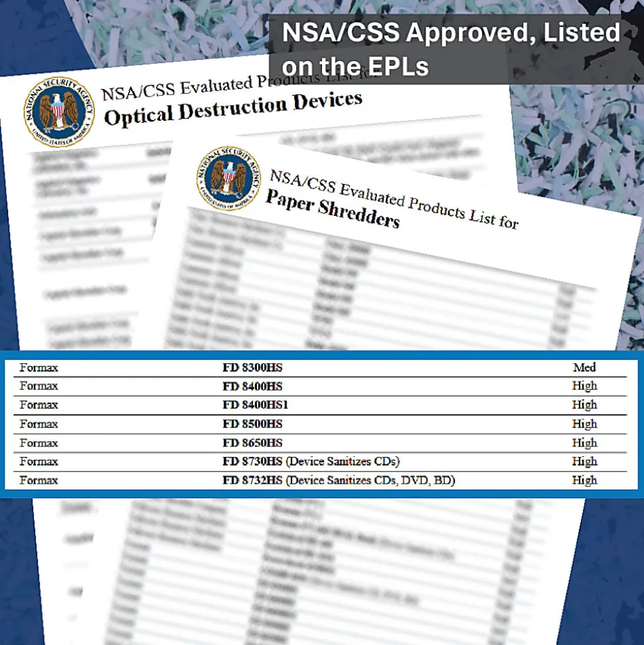This screenshot has height=645, width=644.
Task: Click 'Formax' in the FD 8650HS row
Action: click(x=39, y=442)
